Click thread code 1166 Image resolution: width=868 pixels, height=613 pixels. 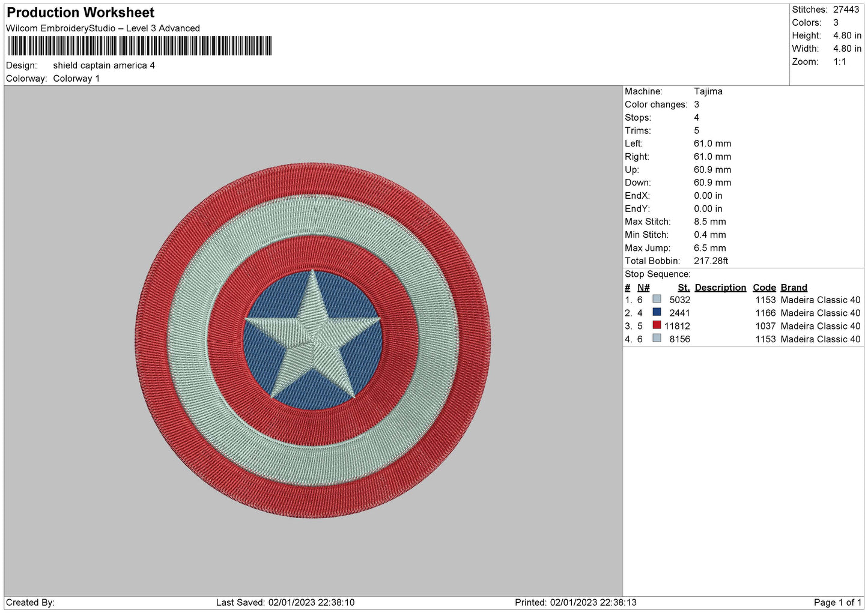coord(765,313)
